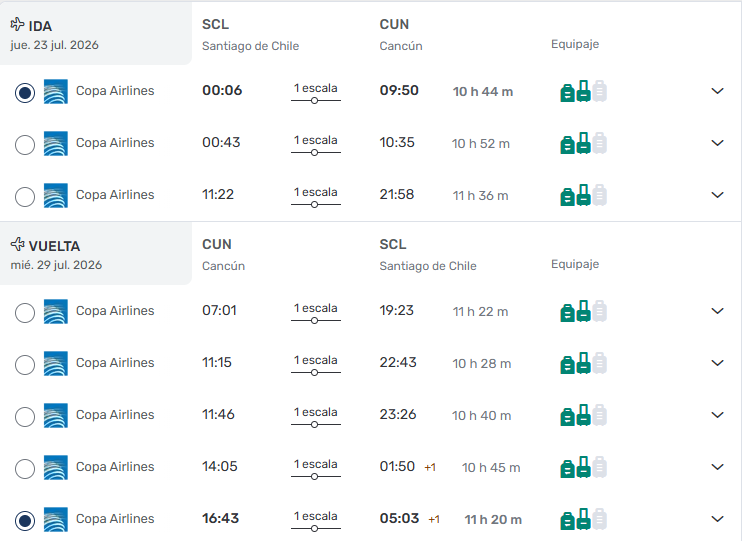Click baggage icons for 16:43 return flight
The height and width of the screenshot is (541, 742).
click(583, 519)
